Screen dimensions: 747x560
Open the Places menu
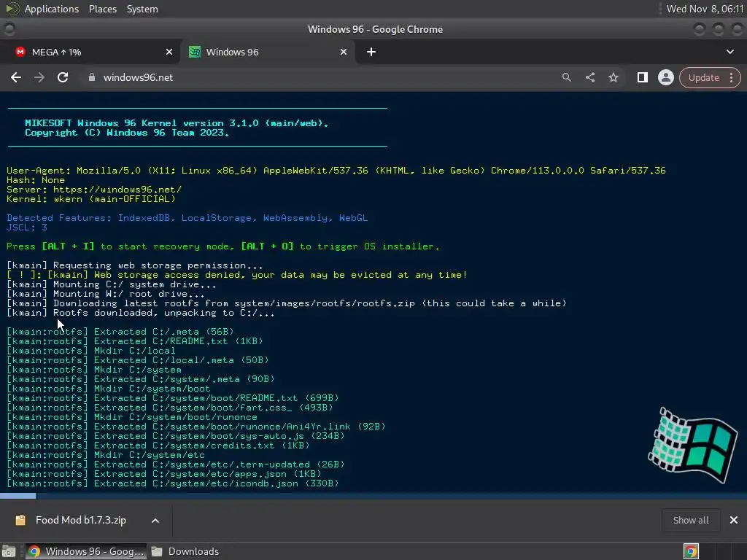click(x=103, y=9)
